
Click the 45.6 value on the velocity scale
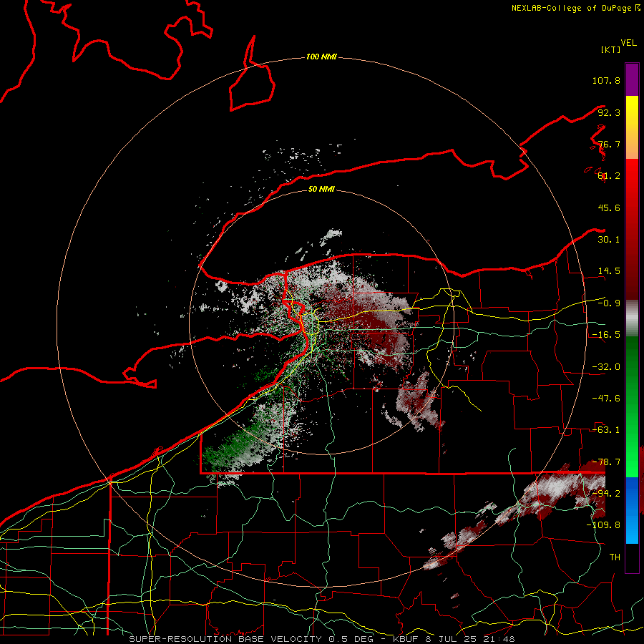[609, 208]
